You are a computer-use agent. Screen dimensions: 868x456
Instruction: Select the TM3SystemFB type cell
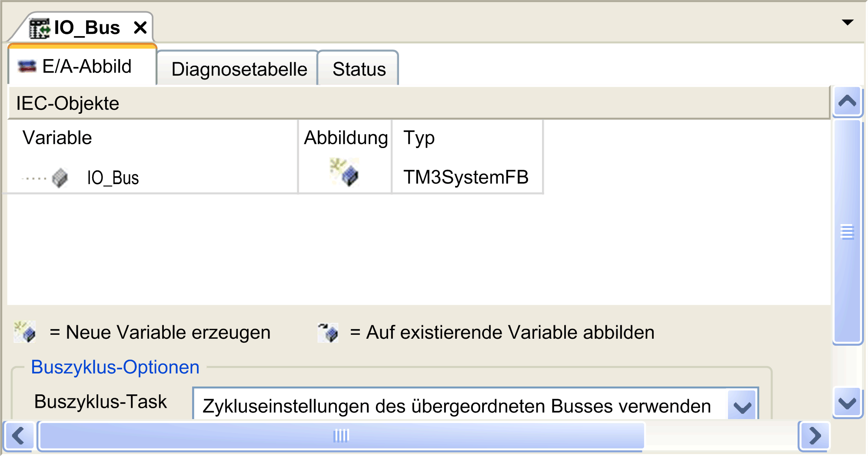(467, 177)
